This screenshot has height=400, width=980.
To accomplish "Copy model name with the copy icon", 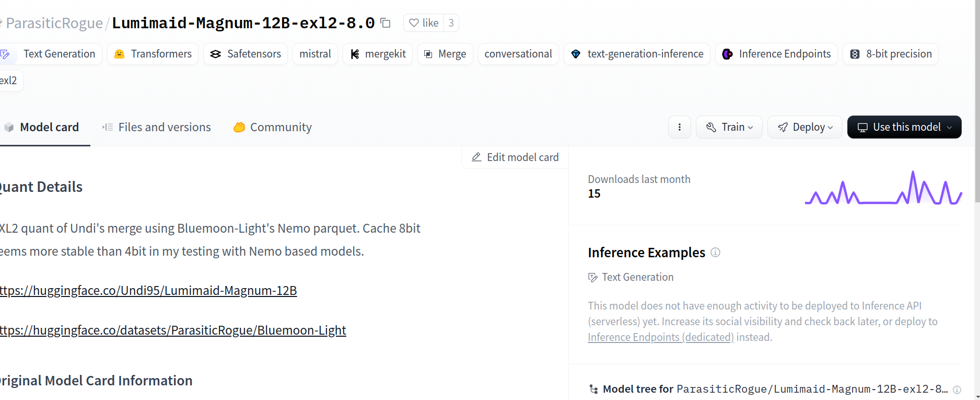I will point(386,23).
